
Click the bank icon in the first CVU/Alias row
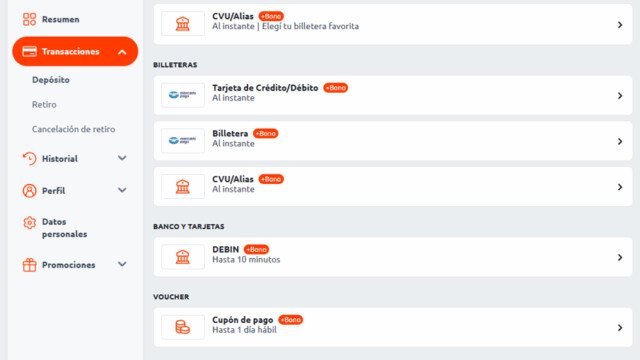(183, 24)
